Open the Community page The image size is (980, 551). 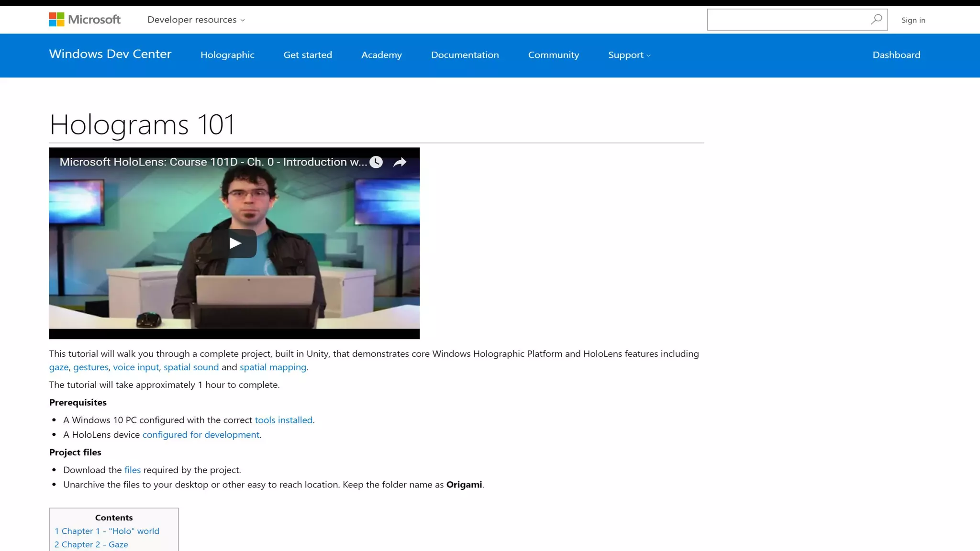[553, 55]
